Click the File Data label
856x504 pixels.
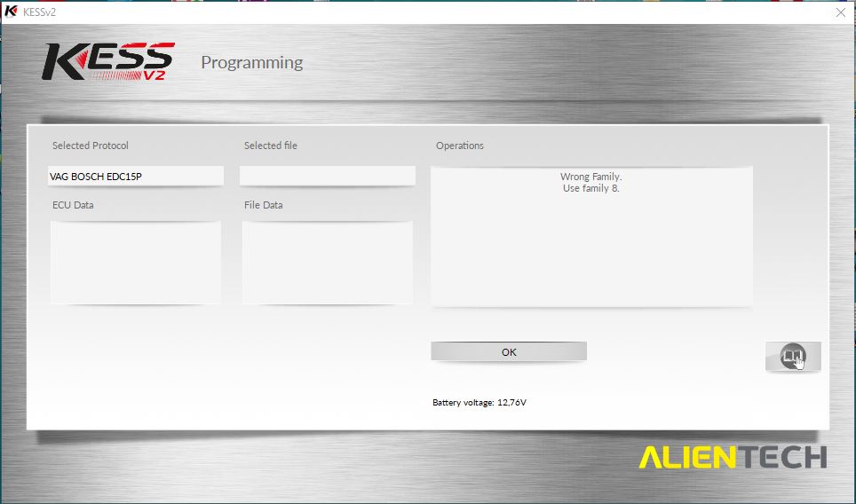[x=264, y=205]
